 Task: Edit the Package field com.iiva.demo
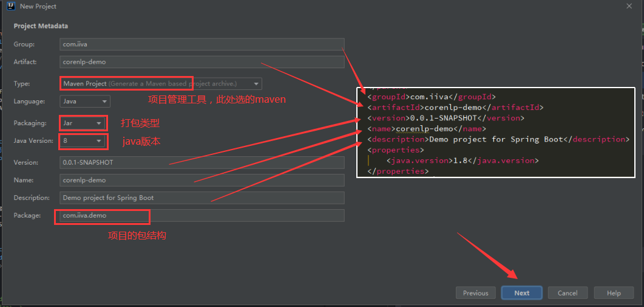202,216
